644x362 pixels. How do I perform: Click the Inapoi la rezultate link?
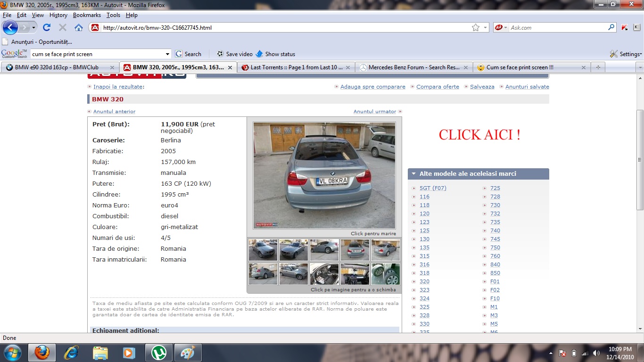(118, 87)
